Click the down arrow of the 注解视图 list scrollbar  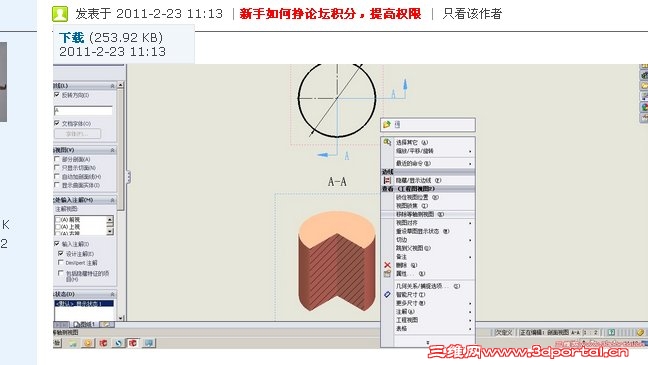coord(110,232)
